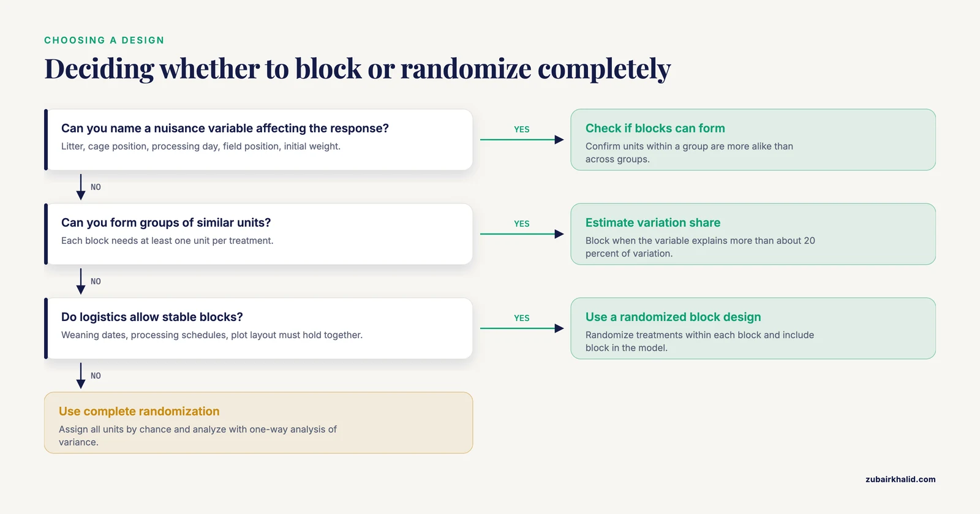Click the 'CHOOSING A DESIGN' heading label
The height and width of the screenshot is (514, 980).
click(x=104, y=40)
